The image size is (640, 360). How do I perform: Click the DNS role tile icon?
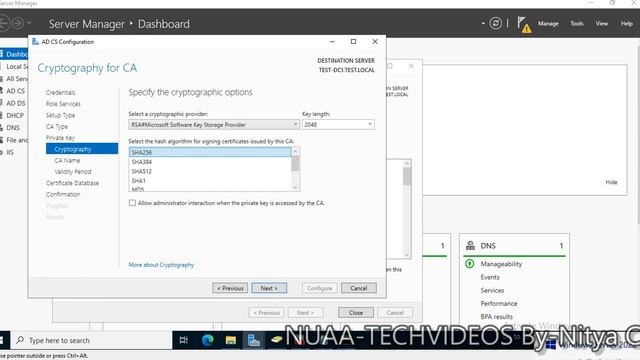point(470,245)
